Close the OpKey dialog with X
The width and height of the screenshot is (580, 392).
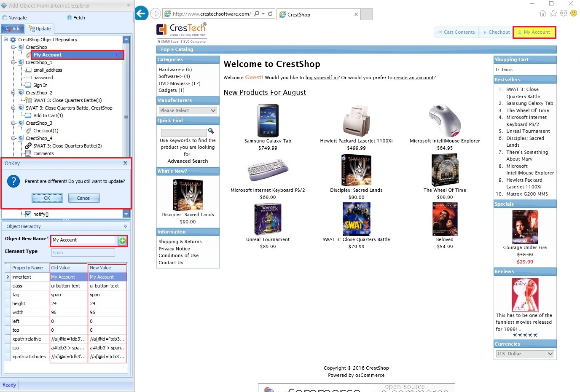tap(125, 163)
